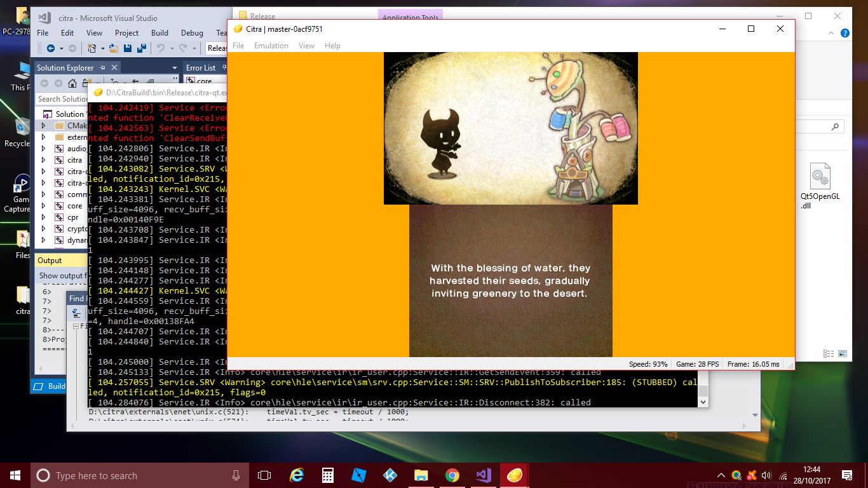The width and height of the screenshot is (868, 488).
Task: Open Calculator from the taskbar
Action: point(327,475)
